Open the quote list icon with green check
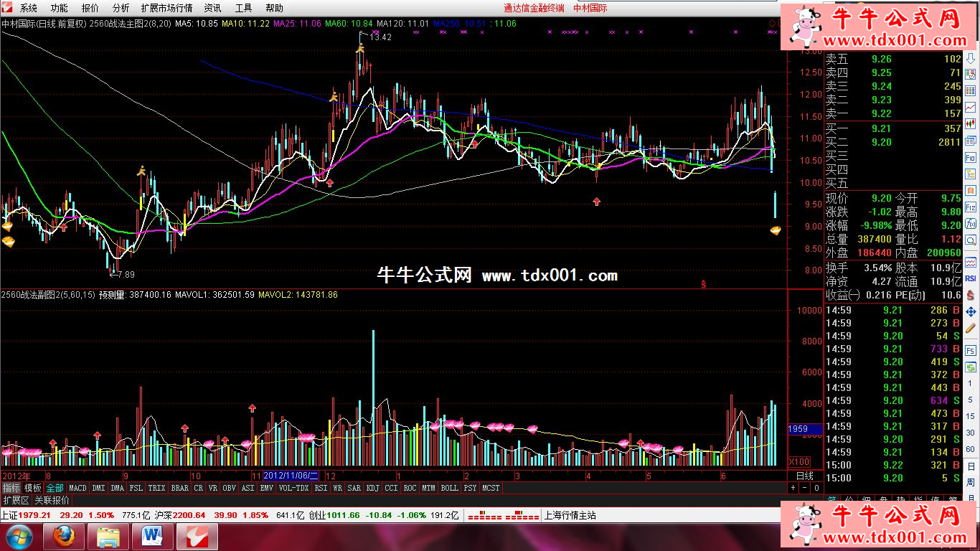 click(971, 73)
